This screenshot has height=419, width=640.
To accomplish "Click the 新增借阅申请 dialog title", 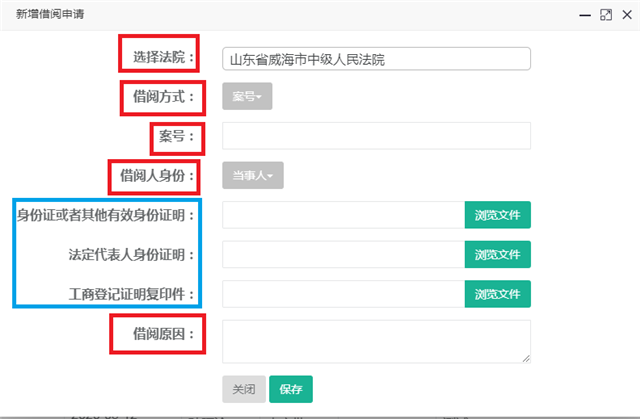I will tap(49, 15).
